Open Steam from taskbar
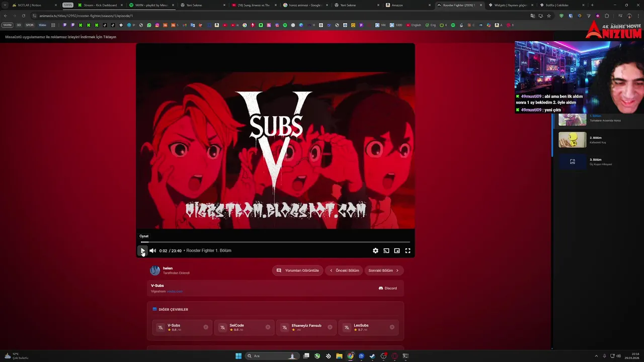Viewport: 644px width, 362px height. pos(372,356)
